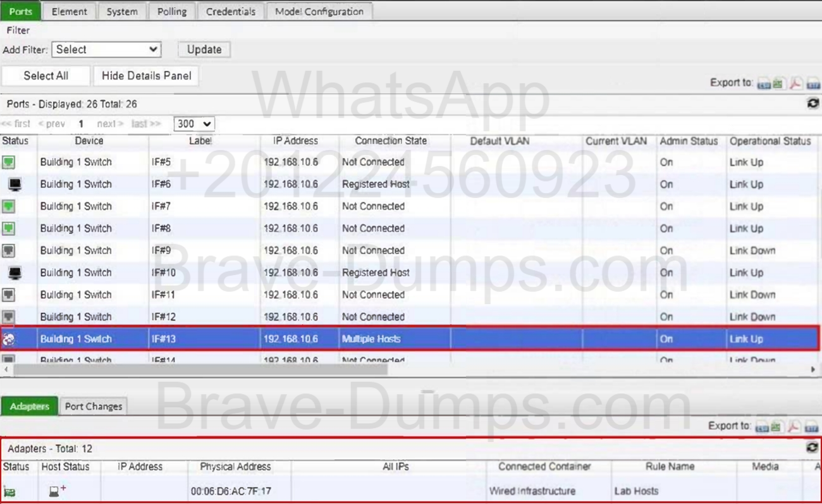Click the Hide Details Panel button

(x=146, y=76)
